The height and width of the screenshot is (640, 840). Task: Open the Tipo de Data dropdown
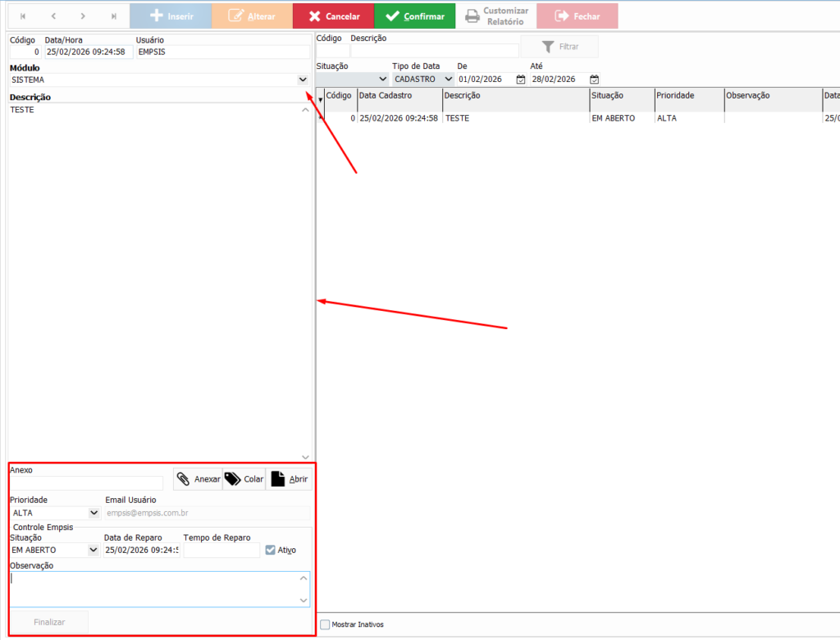pyautogui.click(x=449, y=80)
